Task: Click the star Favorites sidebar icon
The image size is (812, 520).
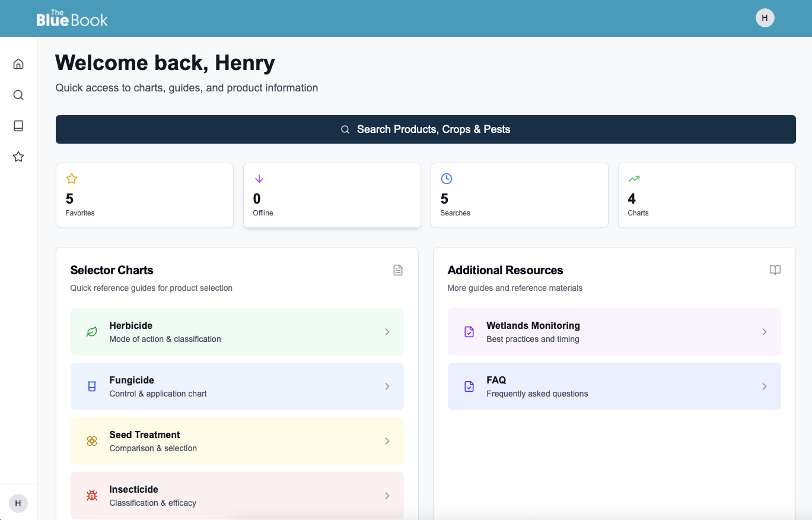Action: pyautogui.click(x=18, y=156)
